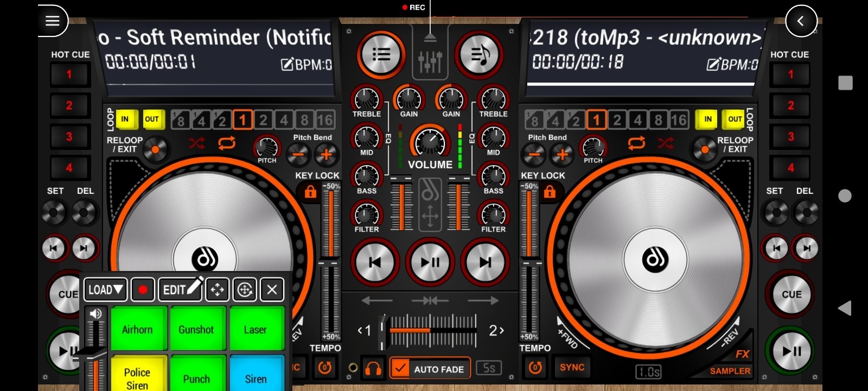This screenshot has width=868, height=391.
Task: Open the right deck FX panel
Action: coord(742,354)
